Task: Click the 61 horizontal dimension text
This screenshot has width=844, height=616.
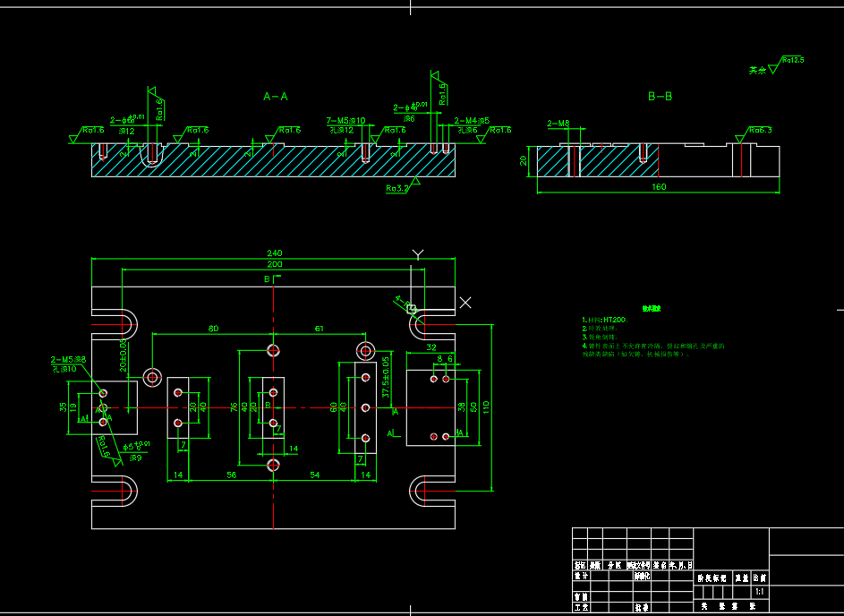Action: tap(320, 329)
